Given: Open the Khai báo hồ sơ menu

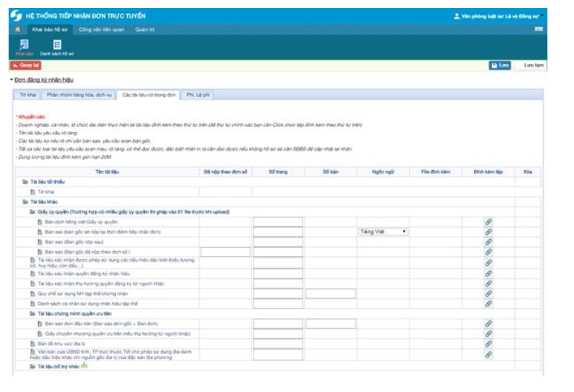Looking at the screenshot, I should click(50, 29).
